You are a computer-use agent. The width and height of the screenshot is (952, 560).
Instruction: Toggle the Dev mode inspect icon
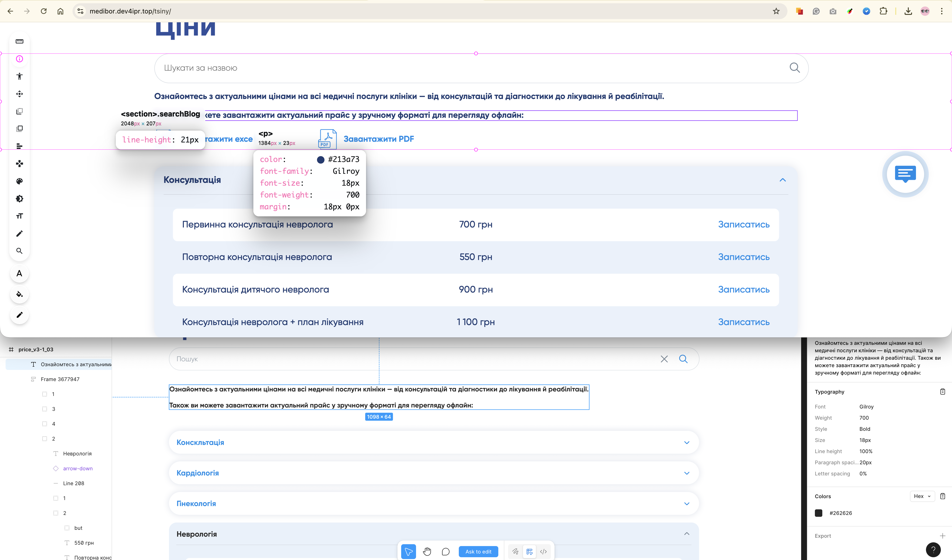[x=529, y=552]
